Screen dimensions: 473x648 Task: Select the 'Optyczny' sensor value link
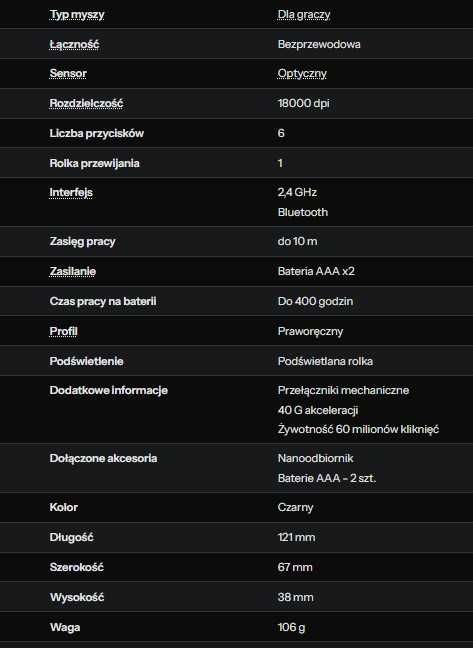tap(302, 74)
